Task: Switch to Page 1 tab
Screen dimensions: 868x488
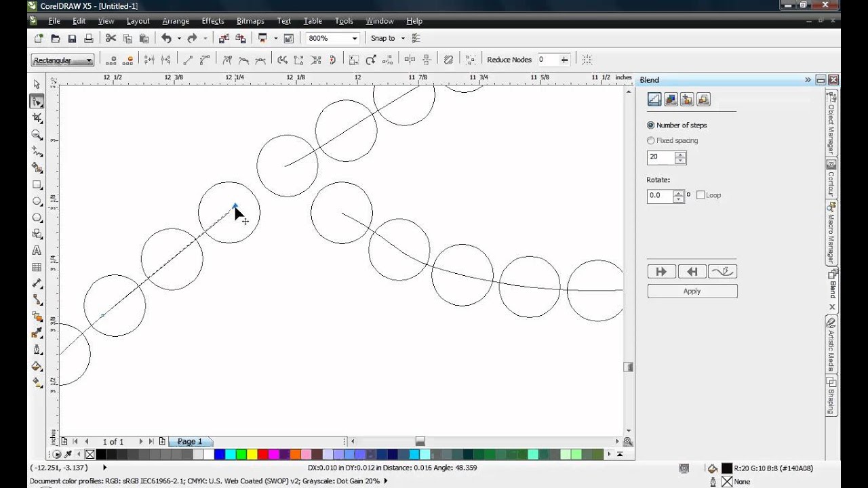Action: tap(190, 442)
